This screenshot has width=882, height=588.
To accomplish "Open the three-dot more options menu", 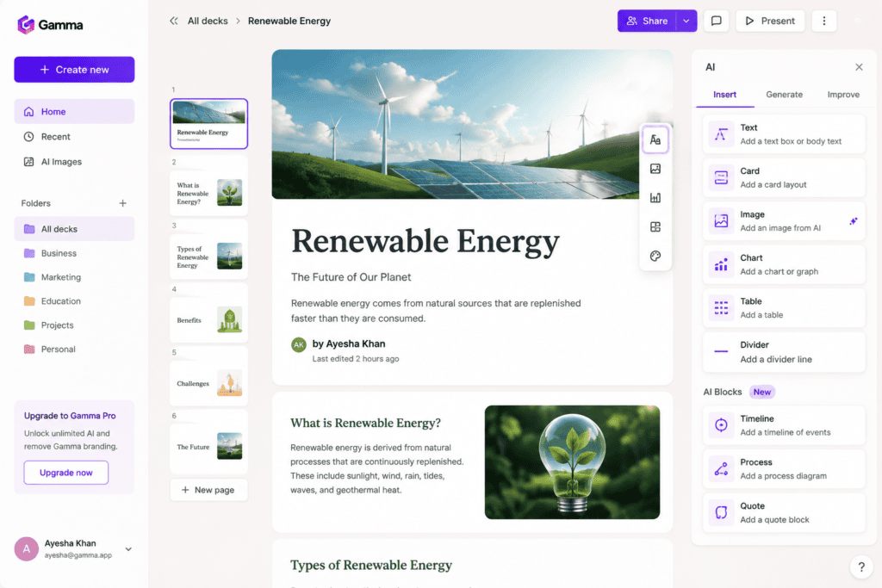I will coord(824,21).
